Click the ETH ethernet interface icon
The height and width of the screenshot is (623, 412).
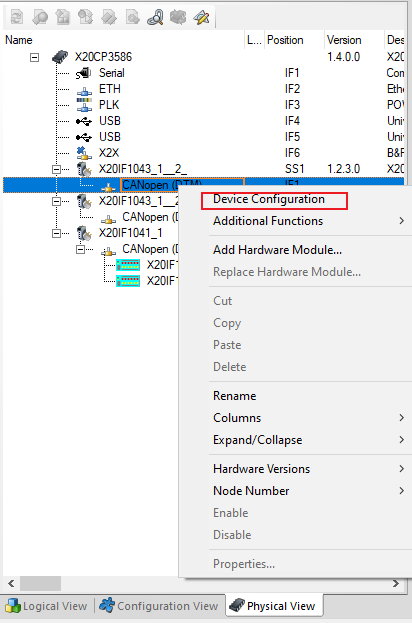tap(84, 91)
